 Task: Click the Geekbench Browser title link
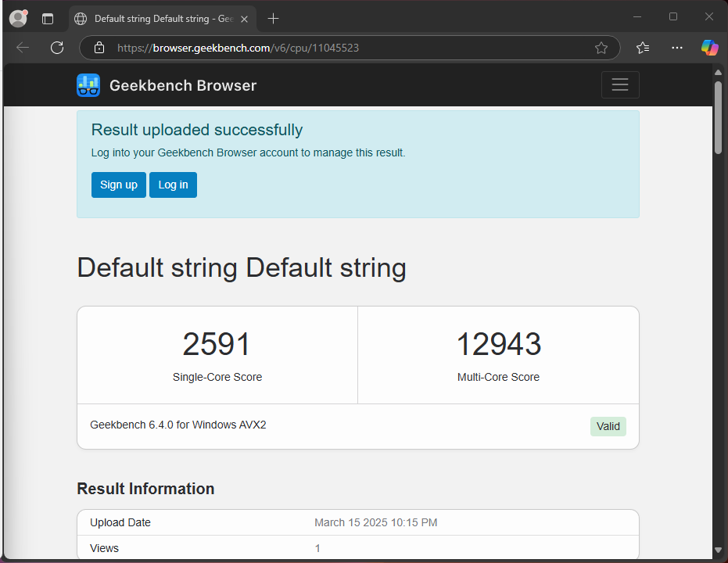pyautogui.click(x=183, y=85)
